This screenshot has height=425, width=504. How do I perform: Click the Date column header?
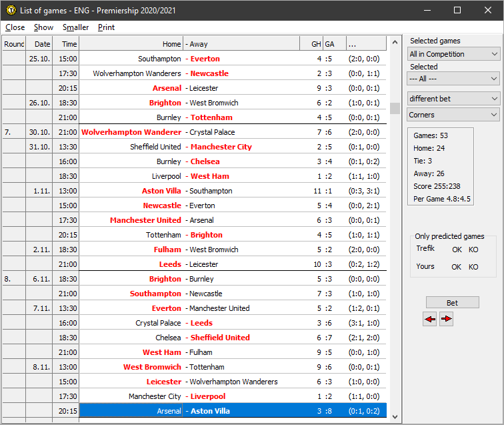click(42, 44)
